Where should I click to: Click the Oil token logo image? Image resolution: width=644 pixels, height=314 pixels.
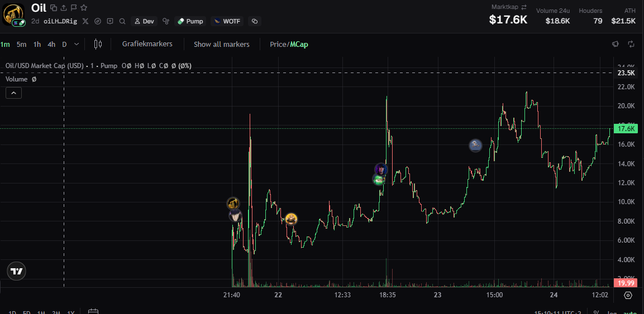(x=13, y=14)
